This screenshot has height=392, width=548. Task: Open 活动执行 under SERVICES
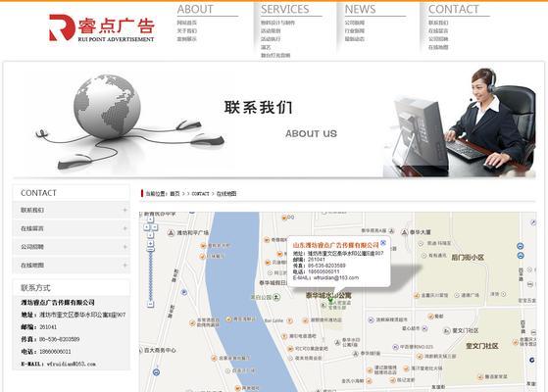click(x=271, y=39)
